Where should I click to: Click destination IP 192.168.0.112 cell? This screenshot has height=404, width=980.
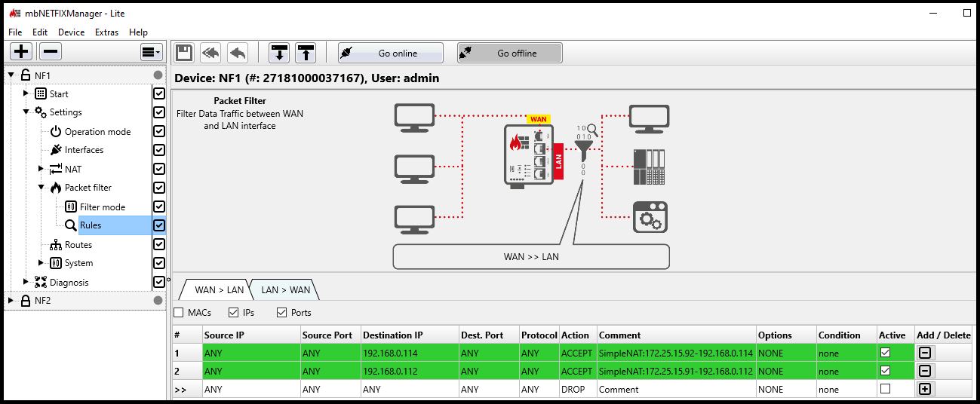click(410, 371)
